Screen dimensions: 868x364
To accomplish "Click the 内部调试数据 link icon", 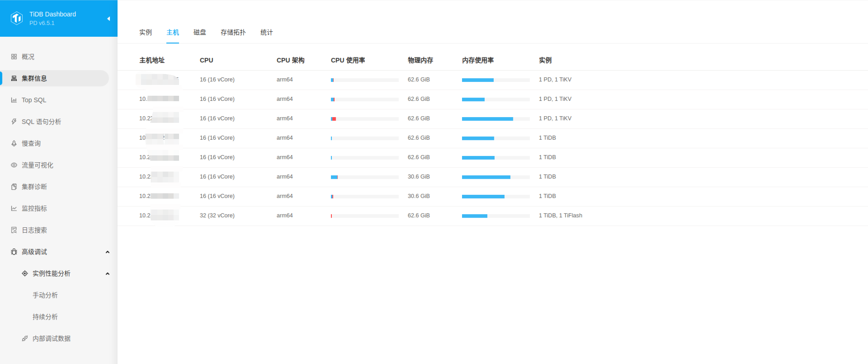I will 25,338.
